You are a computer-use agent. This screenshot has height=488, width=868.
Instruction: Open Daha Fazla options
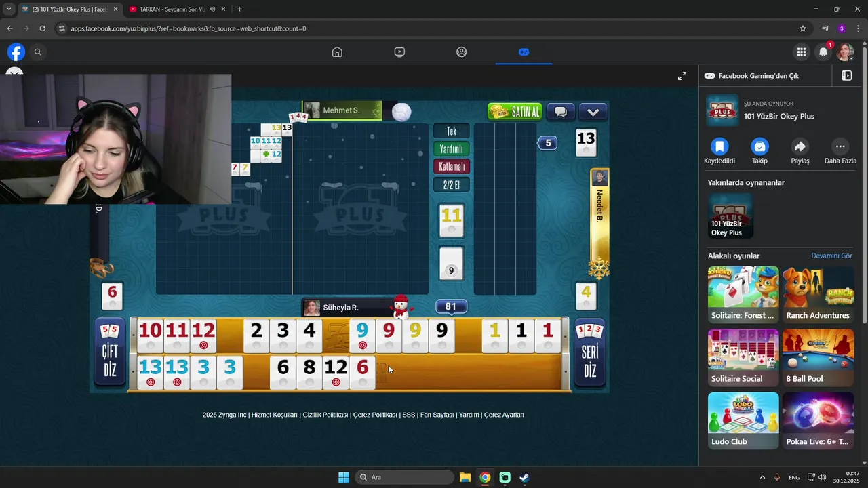840,151
